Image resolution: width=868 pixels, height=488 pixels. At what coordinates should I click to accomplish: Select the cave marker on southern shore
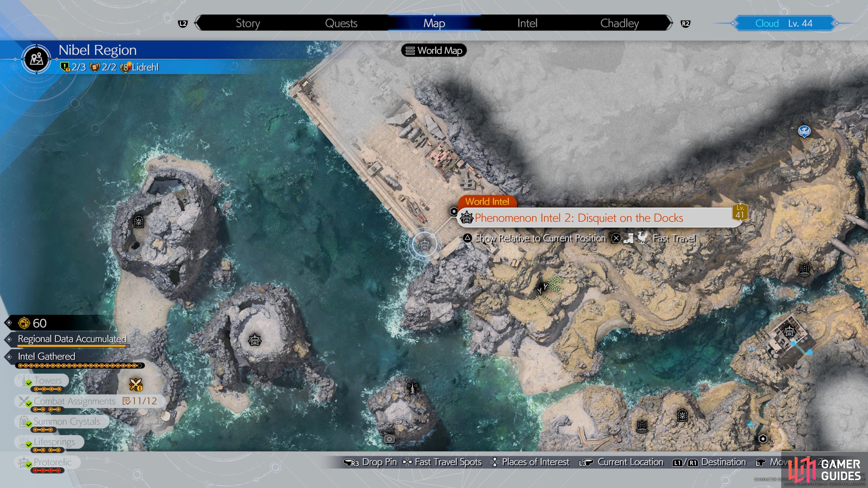pyautogui.click(x=682, y=415)
